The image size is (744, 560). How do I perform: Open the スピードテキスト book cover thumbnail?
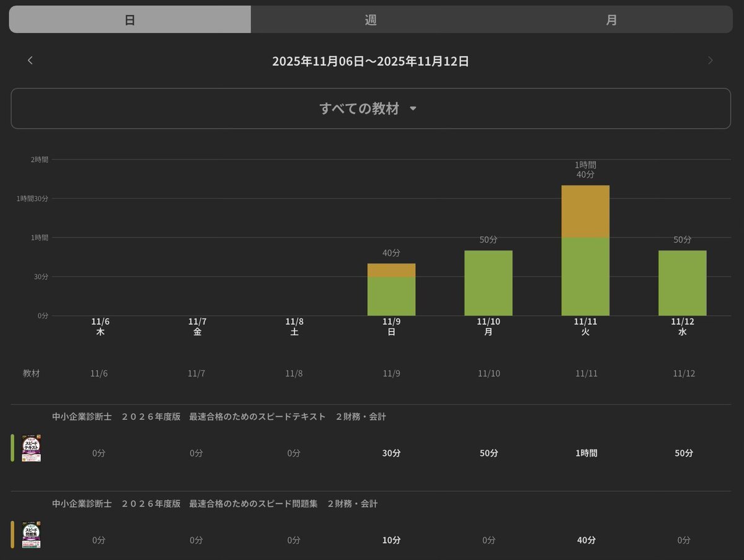pos(32,448)
